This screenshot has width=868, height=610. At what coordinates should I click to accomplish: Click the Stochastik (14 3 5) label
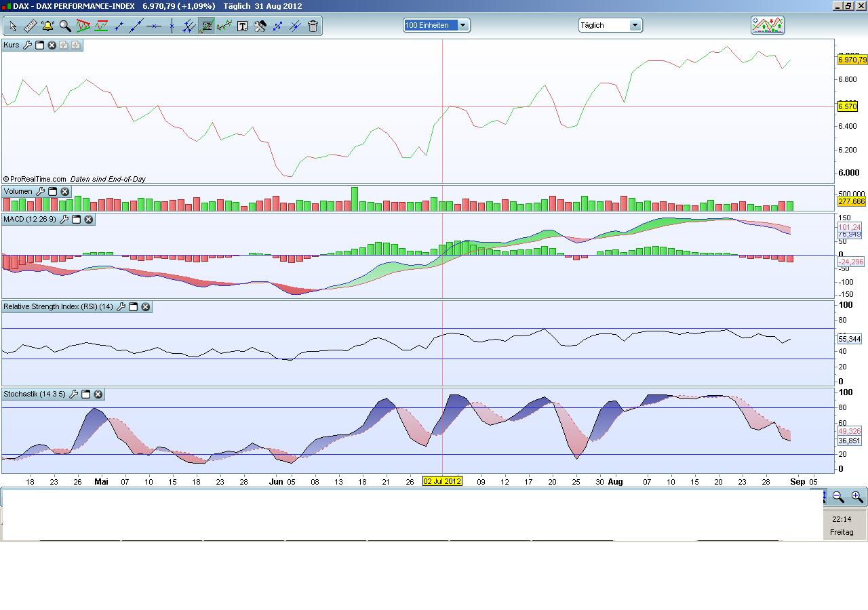(x=35, y=394)
